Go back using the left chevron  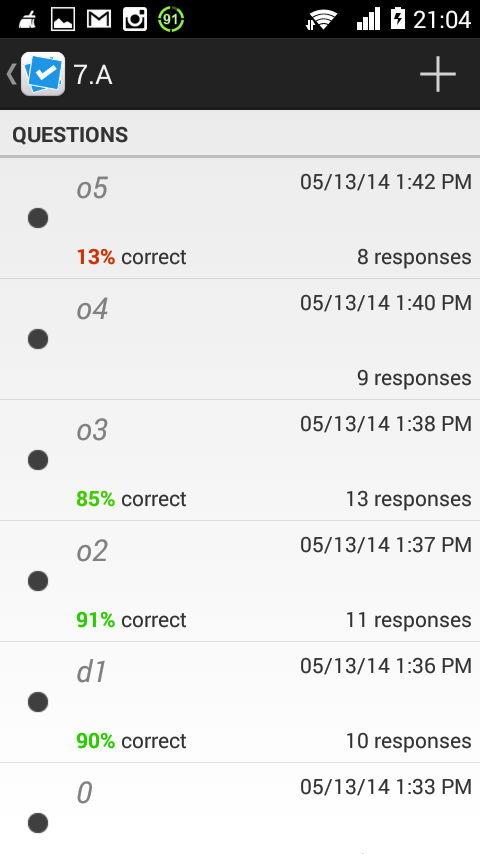11,74
